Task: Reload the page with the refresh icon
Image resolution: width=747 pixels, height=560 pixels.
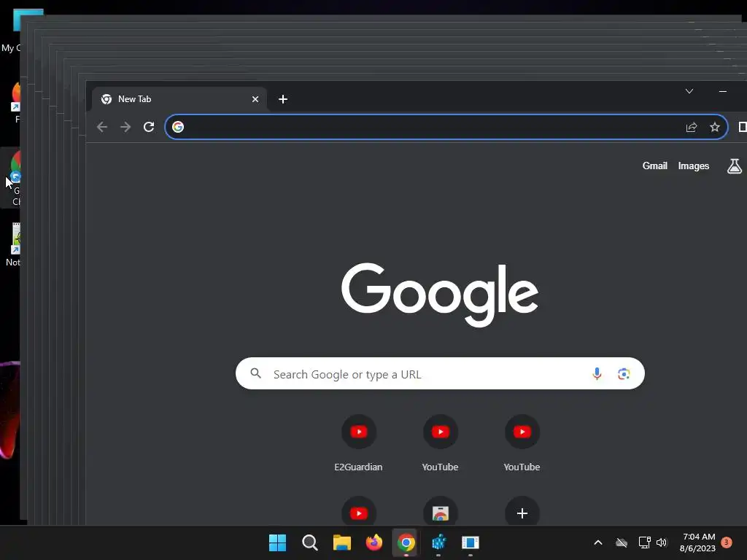Action: [x=149, y=127]
